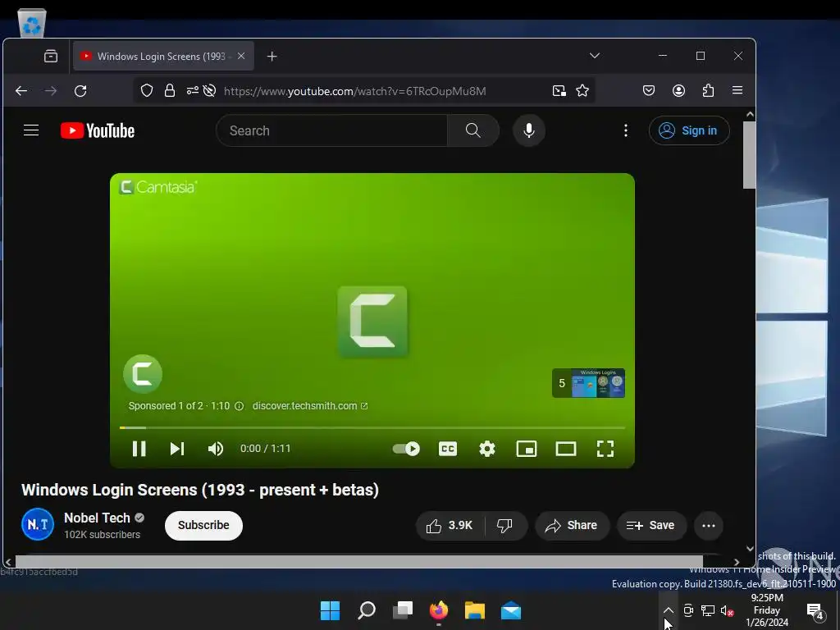Screen dimensions: 840x630
Task: Turn on closed captions (CC)
Action: tap(448, 449)
